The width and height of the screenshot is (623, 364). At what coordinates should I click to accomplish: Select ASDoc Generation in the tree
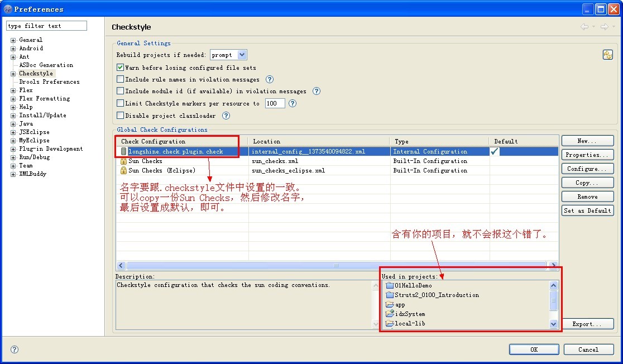click(46, 65)
